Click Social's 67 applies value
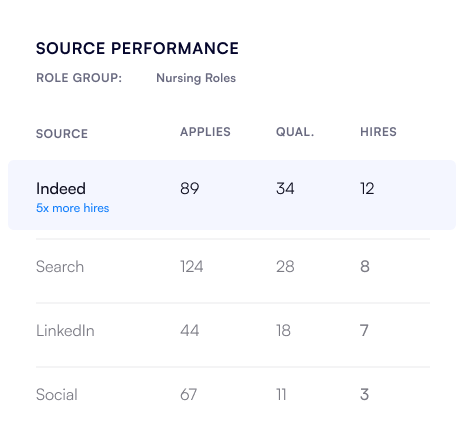Viewport: 466px width, 444px height. click(189, 395)
